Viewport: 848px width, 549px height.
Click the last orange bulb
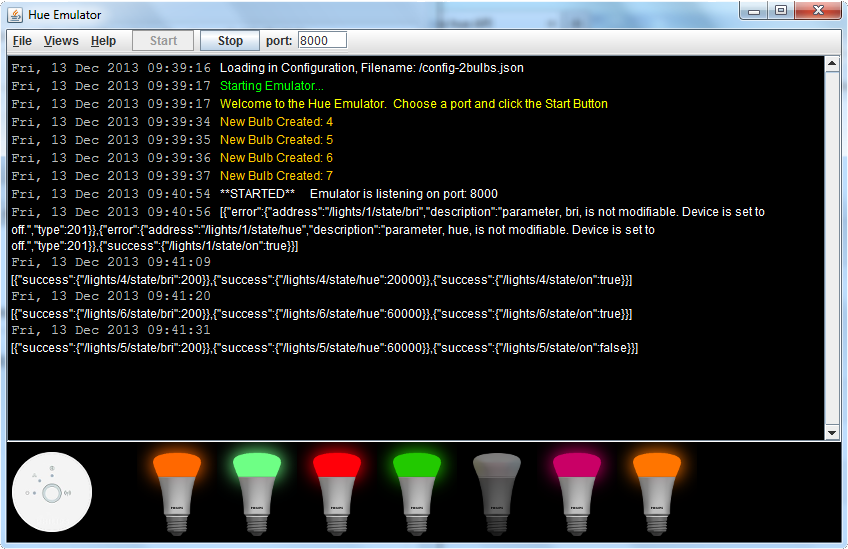657,493
